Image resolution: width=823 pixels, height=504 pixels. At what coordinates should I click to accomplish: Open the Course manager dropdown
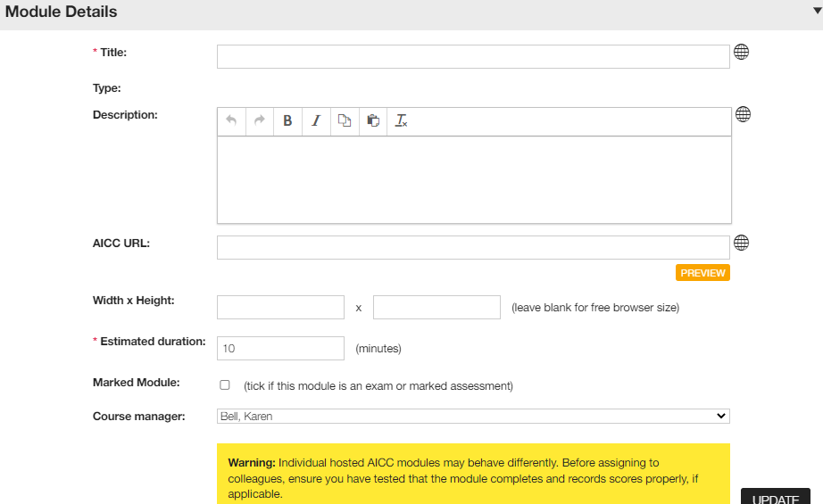point(473,416)
